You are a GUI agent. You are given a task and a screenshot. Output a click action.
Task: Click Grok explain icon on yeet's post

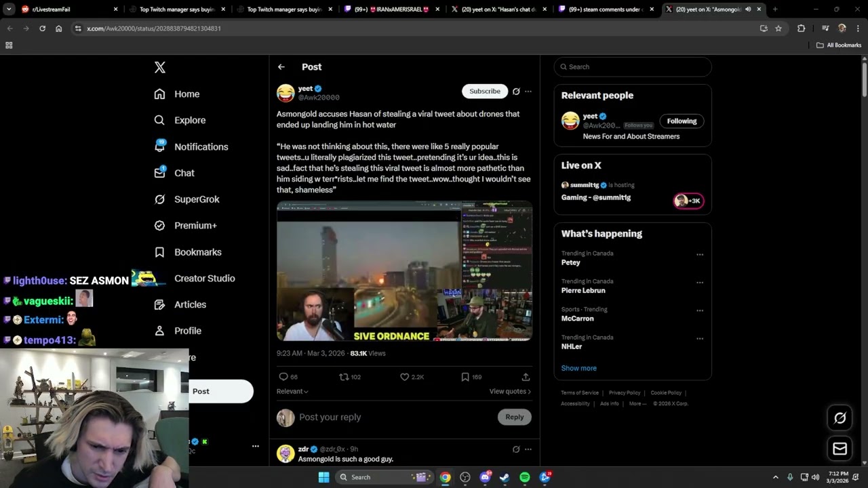[x=516, y=91]
